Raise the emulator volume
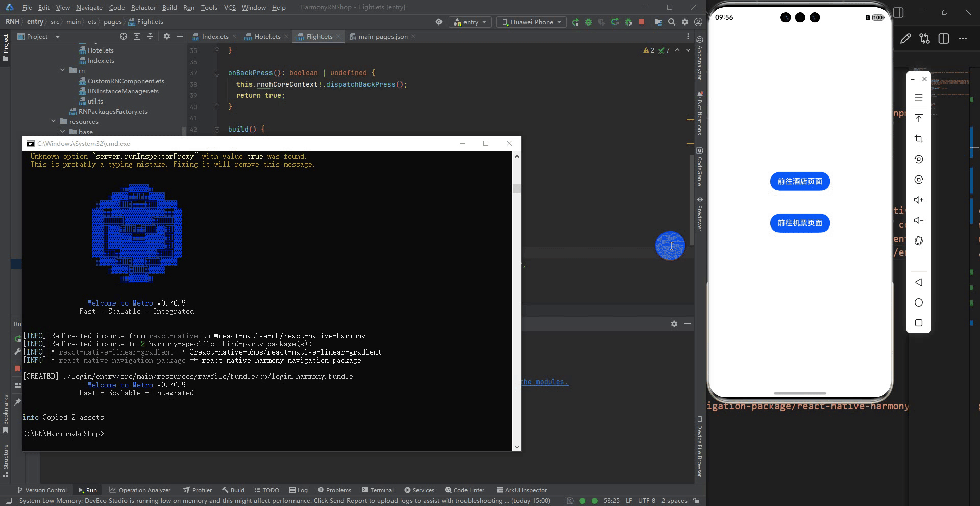 tap(919, 200)
